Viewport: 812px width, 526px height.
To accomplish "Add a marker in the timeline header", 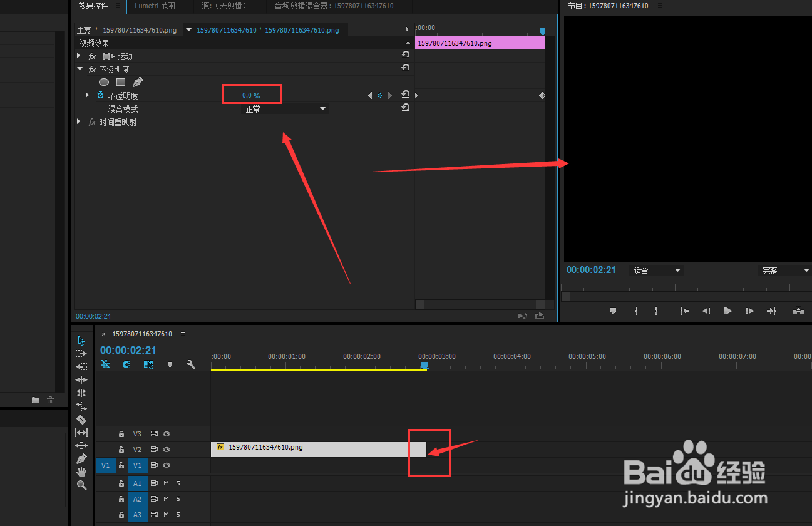I will [170, 364].
